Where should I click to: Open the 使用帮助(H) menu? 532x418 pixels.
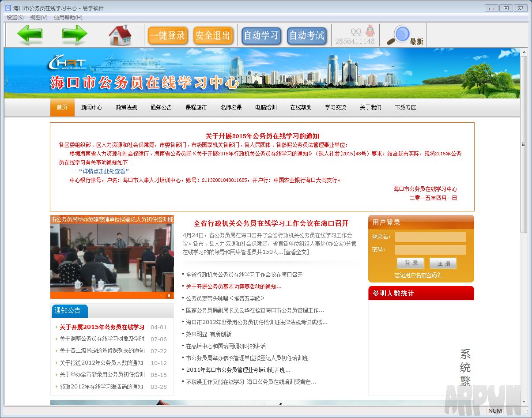68,18
